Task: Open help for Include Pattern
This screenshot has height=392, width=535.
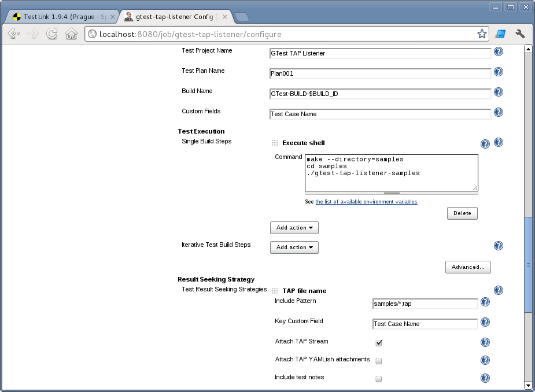Action: point(485,302)
